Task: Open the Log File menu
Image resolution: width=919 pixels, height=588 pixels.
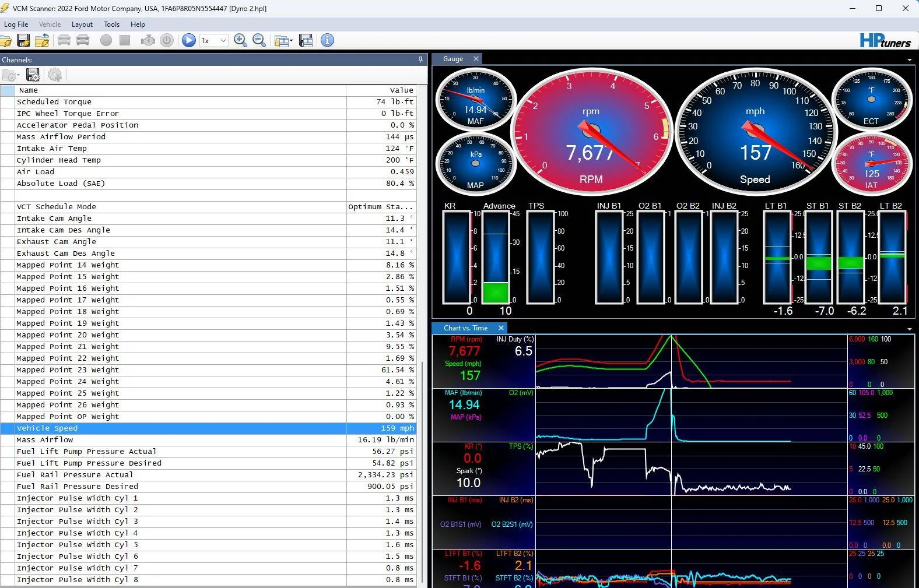Action: [16, 24]
